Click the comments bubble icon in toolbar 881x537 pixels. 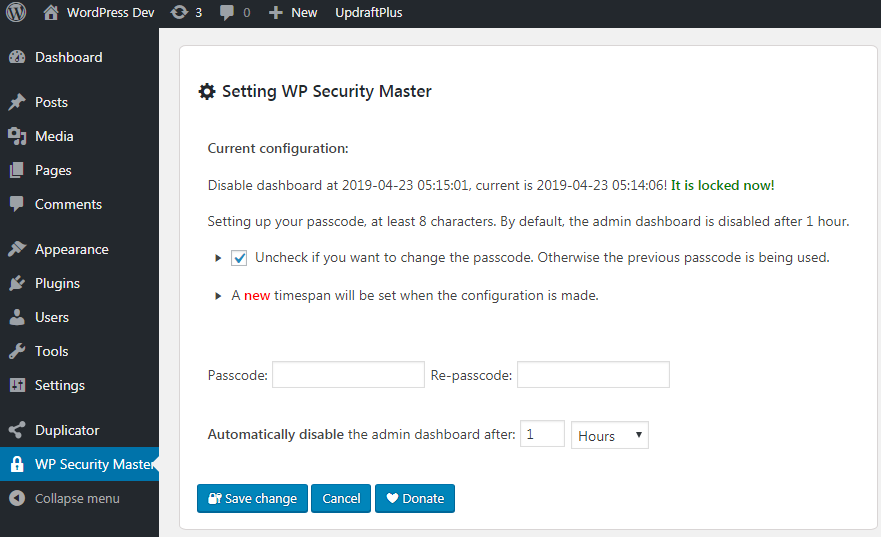pos(227,13)
